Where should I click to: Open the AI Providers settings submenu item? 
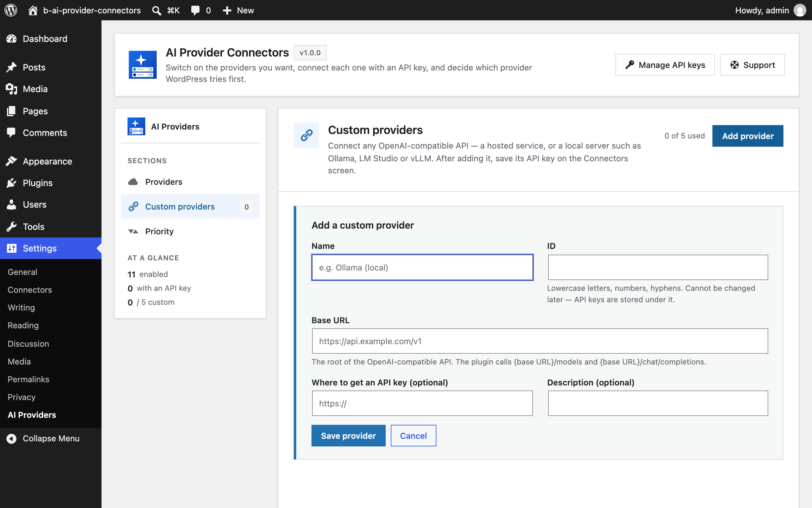click(32, 415)
